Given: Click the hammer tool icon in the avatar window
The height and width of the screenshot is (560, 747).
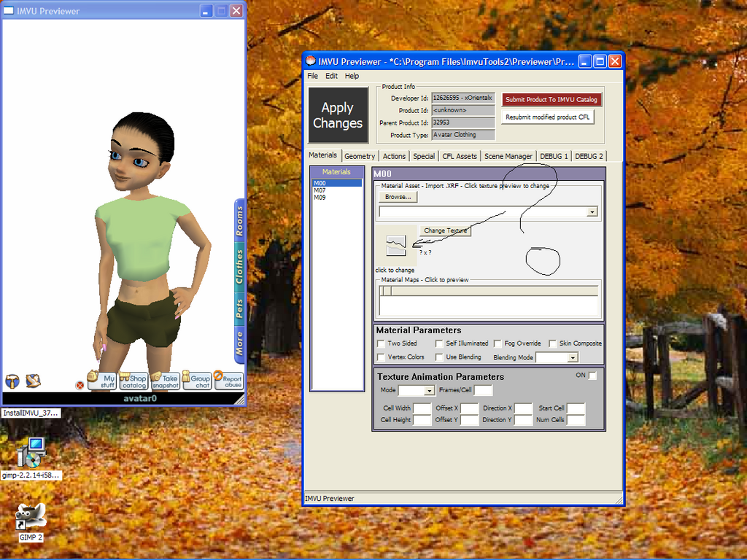Looking at the screenshot, I should [x=12, y=381].
